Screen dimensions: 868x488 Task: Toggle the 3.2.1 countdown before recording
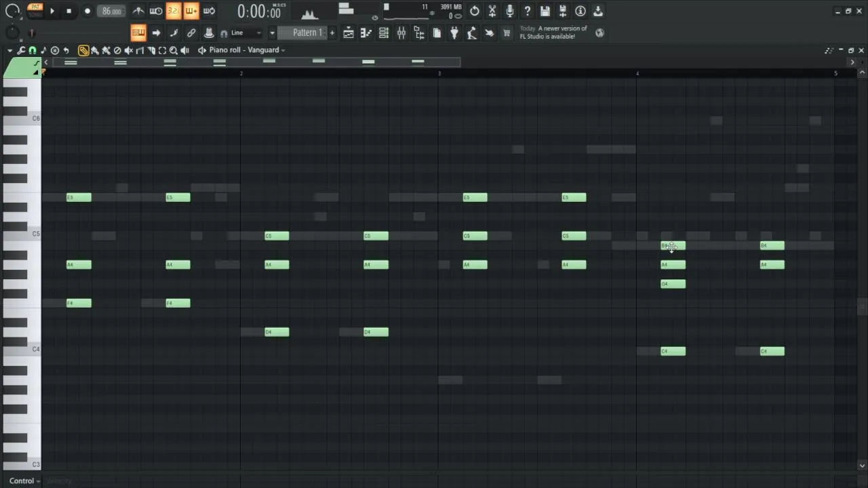174,11
